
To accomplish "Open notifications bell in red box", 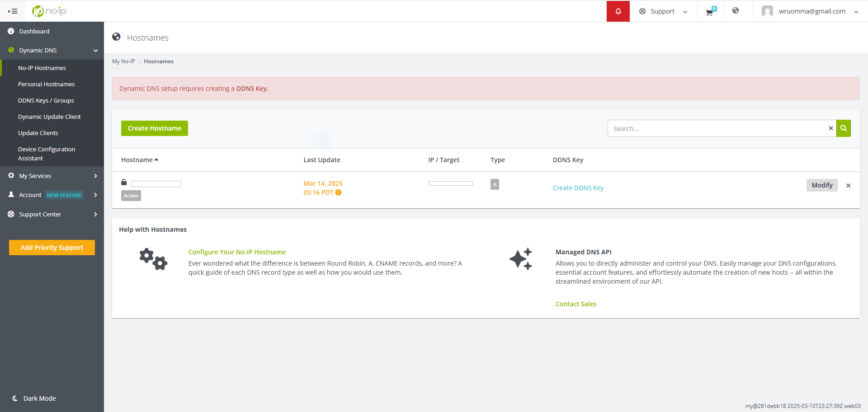I will (x=618, y=11).
